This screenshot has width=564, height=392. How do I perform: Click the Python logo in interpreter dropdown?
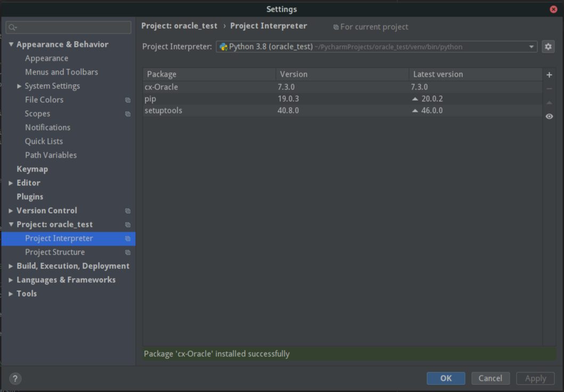(x=223, y=47)
